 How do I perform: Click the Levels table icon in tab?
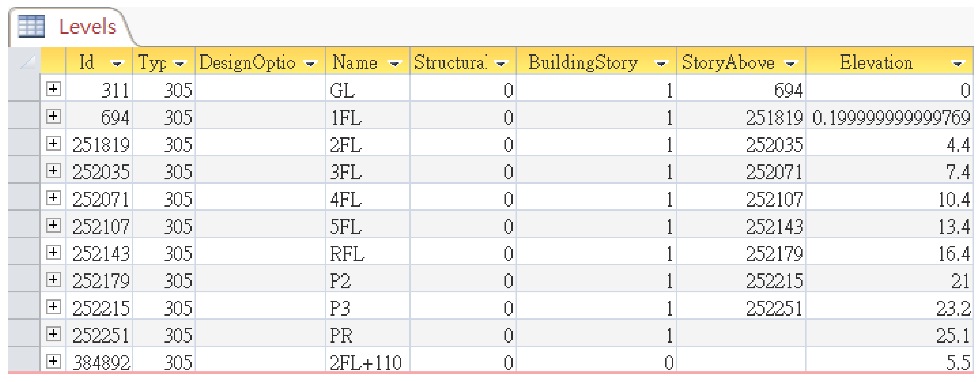click(x=31, y=26)
